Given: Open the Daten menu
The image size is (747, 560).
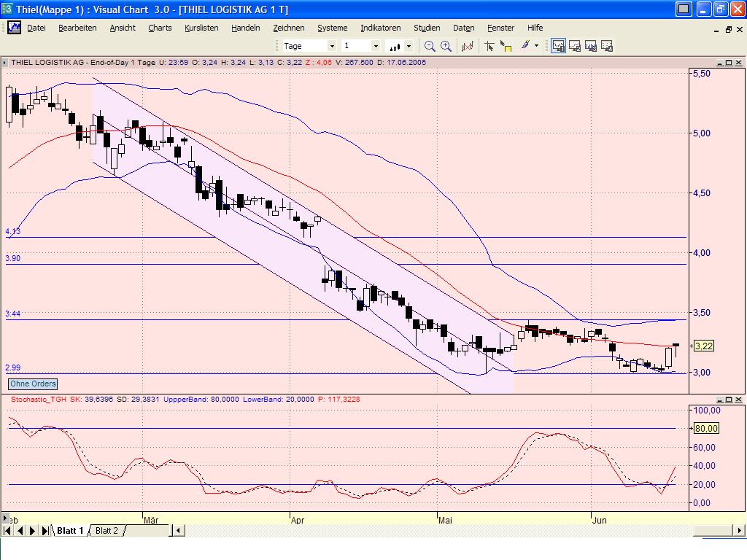Looking at the screenshot, I should [x=463, y=28].
